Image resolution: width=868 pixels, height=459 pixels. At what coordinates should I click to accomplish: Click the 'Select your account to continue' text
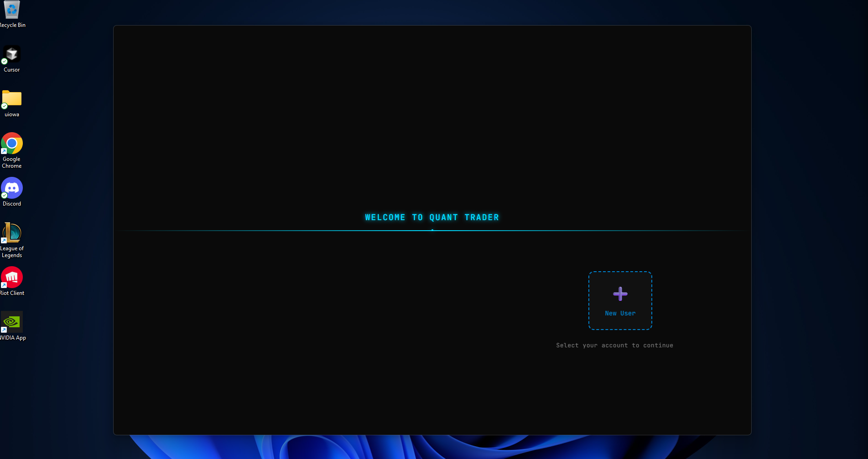click(x=614, y=345)
